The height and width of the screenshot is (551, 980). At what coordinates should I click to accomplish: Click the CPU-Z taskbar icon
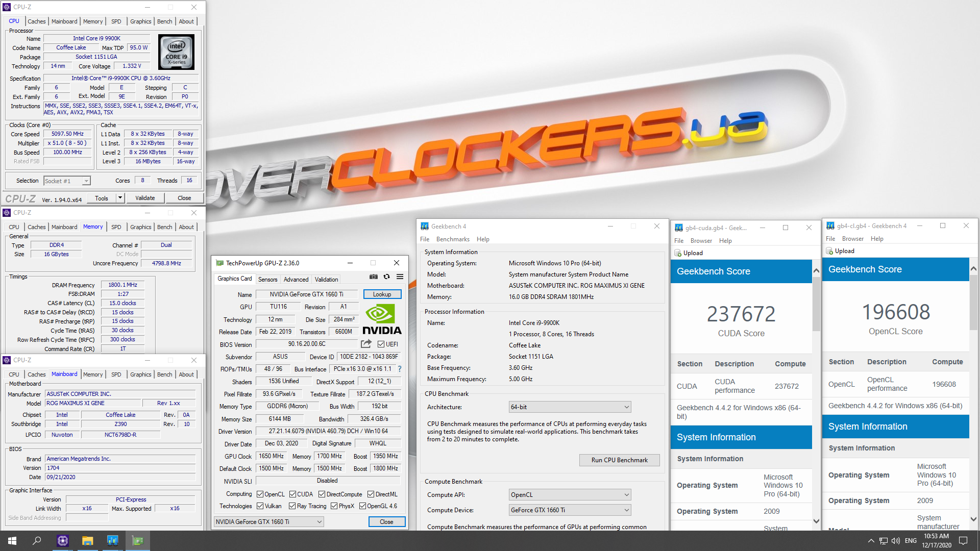click(62, 541)
